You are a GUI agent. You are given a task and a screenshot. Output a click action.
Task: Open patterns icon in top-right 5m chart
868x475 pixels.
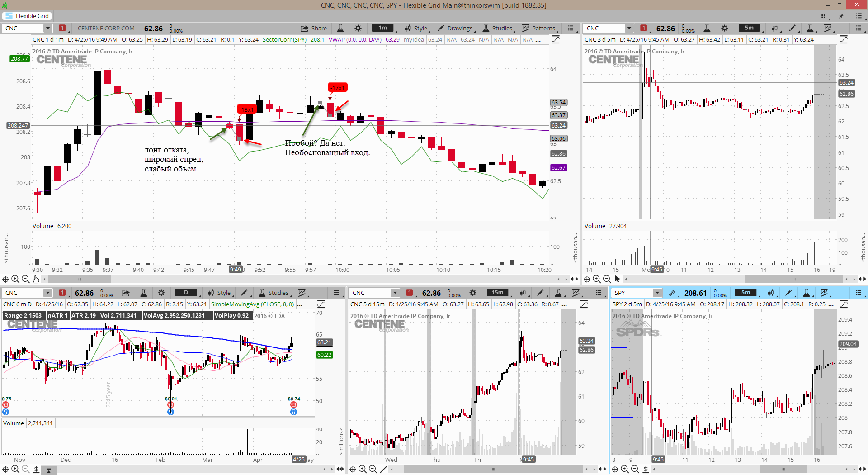[828, 28]
